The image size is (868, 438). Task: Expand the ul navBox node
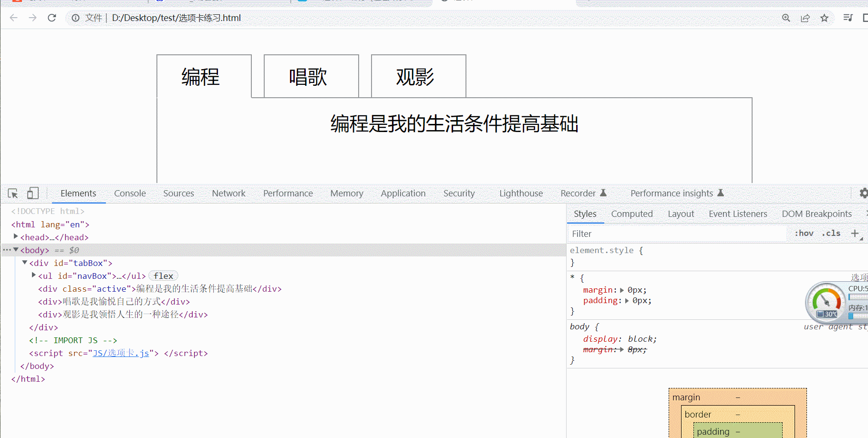point(34,275)
